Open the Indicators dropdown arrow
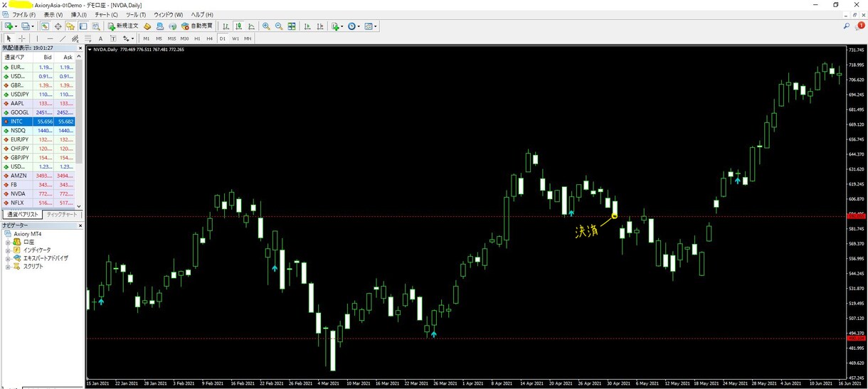Screen dimensions: 868x389 342,26
